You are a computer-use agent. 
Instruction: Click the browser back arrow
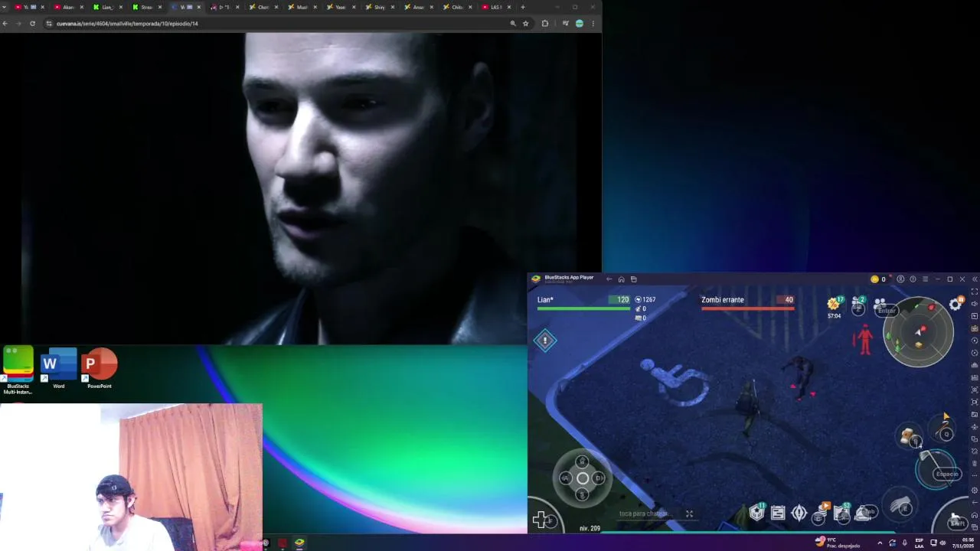tap(5, 24)
